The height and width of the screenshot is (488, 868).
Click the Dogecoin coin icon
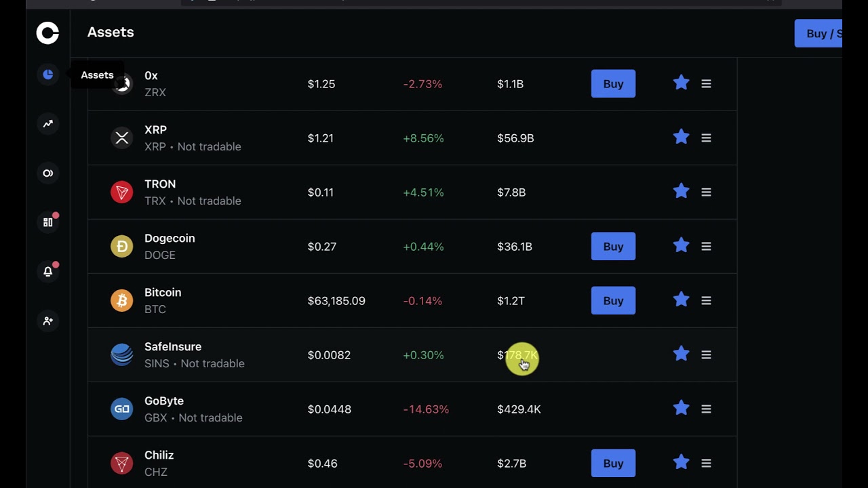tap(122, 246)
